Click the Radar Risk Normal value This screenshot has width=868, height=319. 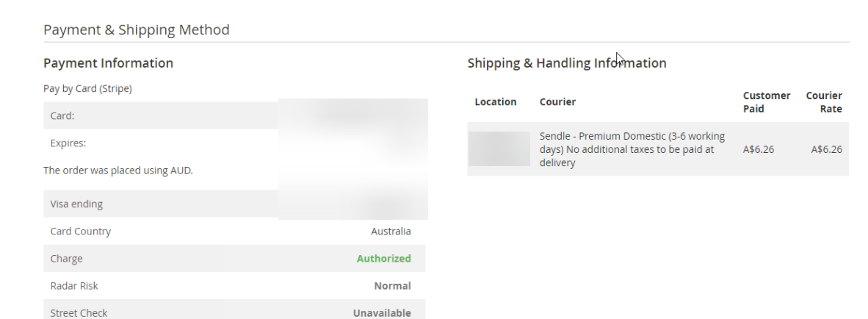(392, 287)
